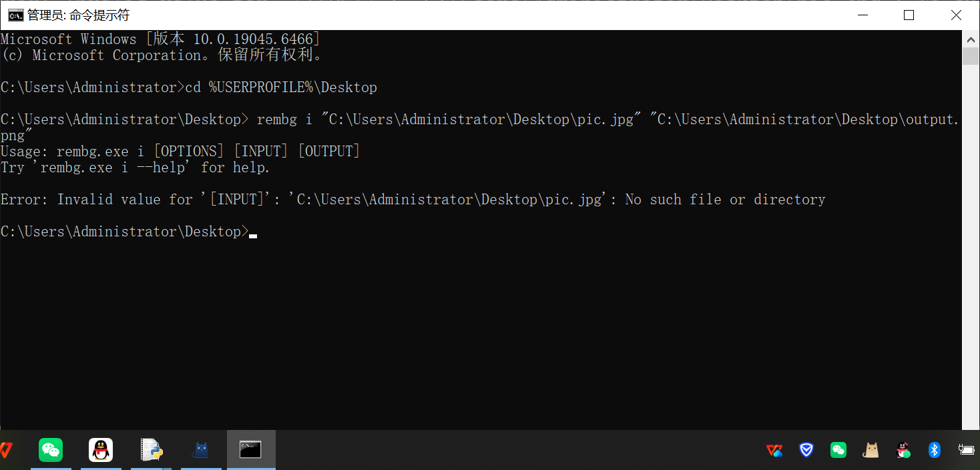Click the battery power tray icon

(965, 450)
